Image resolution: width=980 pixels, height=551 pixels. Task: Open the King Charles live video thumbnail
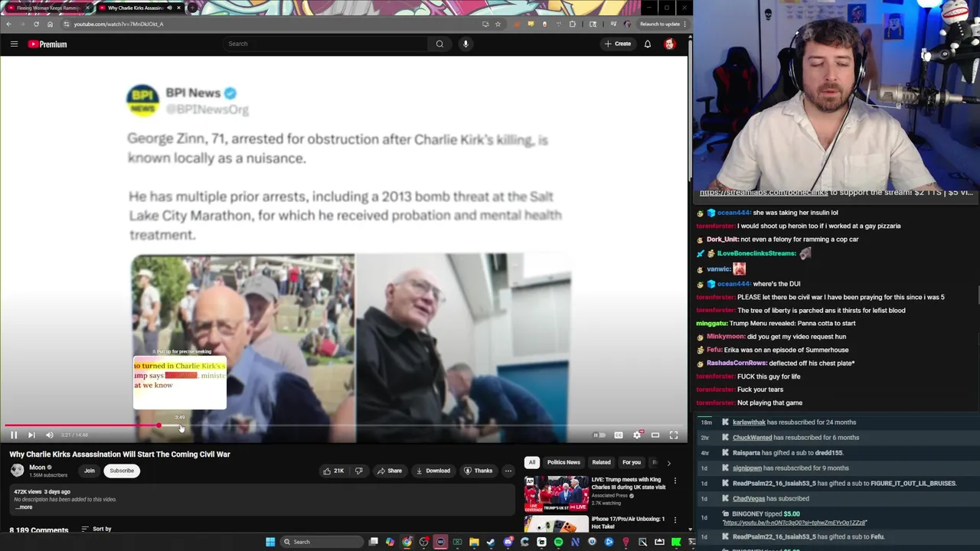tap(557, 494)
